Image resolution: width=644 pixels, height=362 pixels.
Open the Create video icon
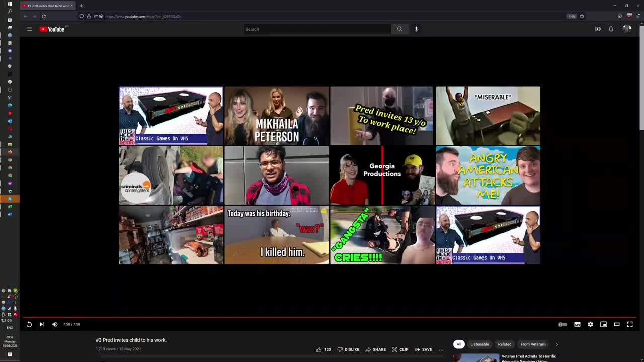[x=598, y=29]
